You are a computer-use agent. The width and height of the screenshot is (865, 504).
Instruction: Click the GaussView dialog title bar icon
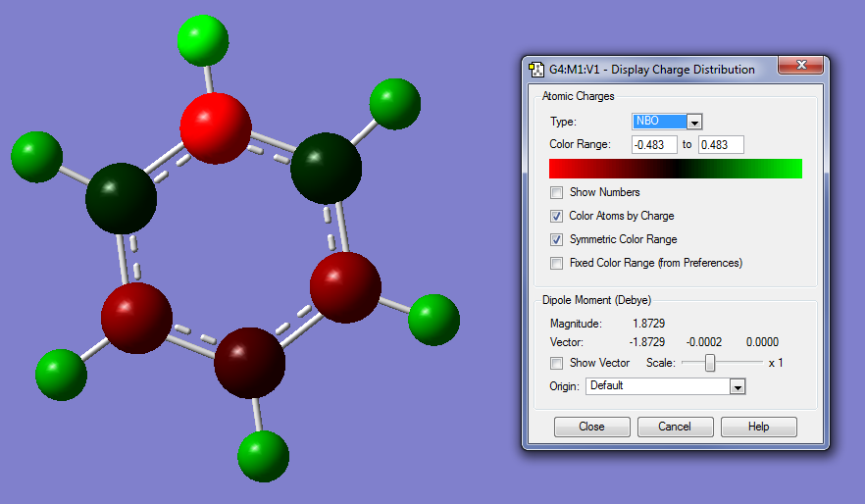tap(536, 70)
